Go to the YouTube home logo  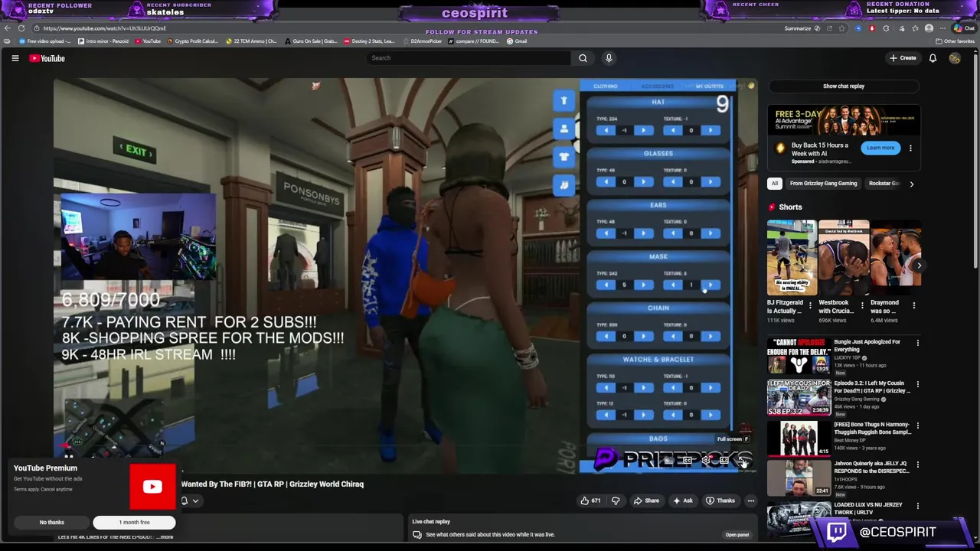pos(47,58)
